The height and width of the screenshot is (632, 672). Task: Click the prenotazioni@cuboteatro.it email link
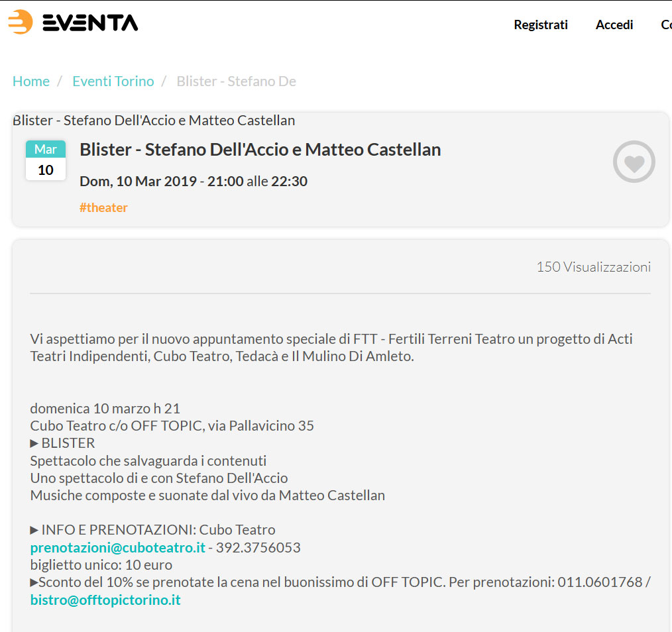118,548
